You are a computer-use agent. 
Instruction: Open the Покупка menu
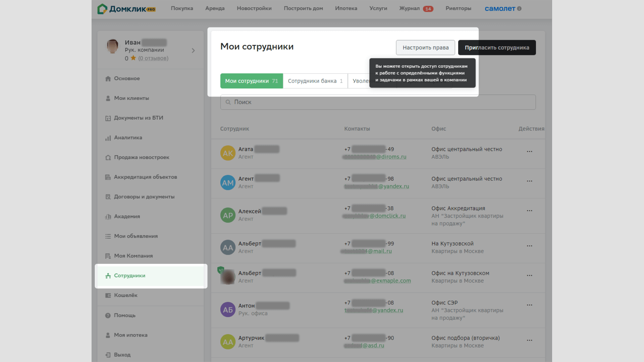point(182,8)
